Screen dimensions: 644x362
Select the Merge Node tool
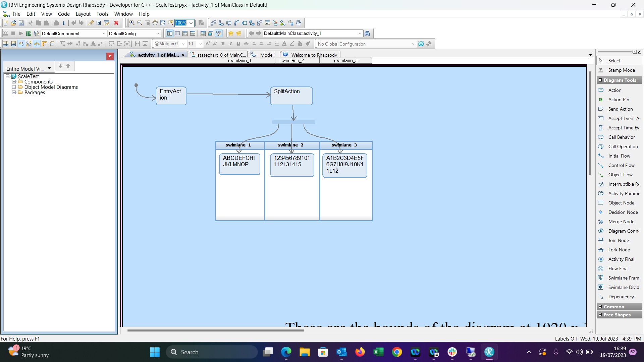point(621,222)
